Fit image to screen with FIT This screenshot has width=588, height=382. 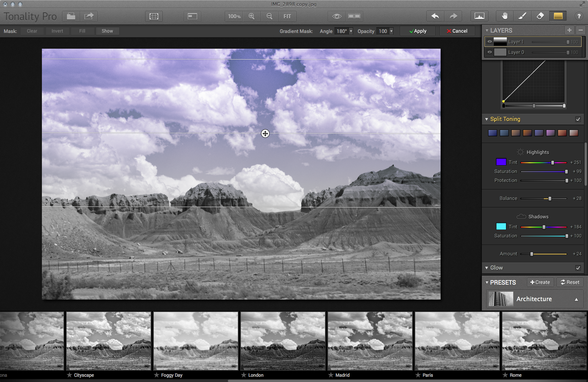pyautogui.click(x=287, y=16)
